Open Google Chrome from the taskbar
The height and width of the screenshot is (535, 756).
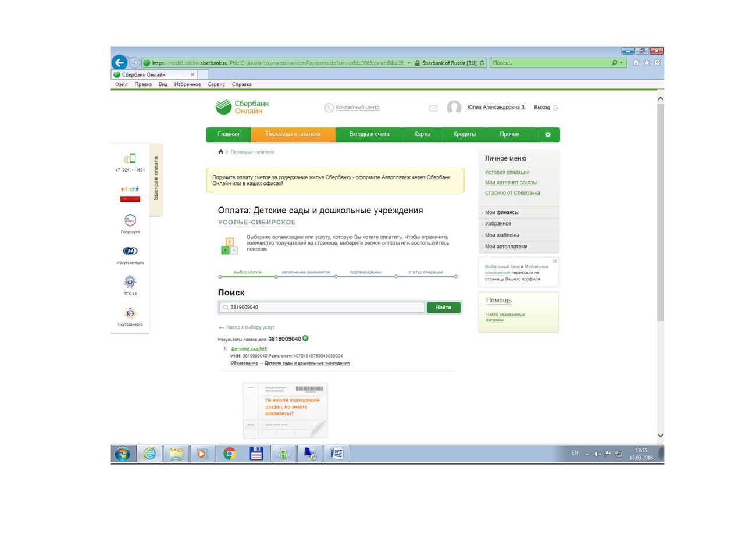click(x=230, y=454)
